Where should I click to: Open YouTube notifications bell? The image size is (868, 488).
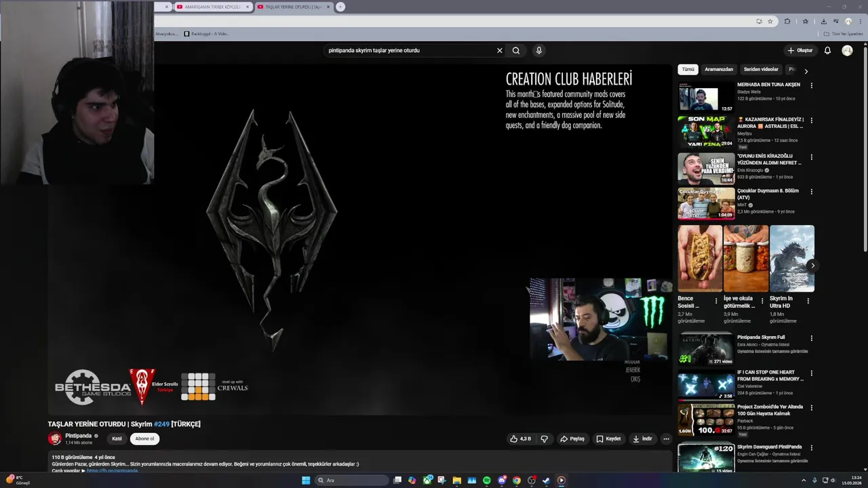tap(827, 50)
